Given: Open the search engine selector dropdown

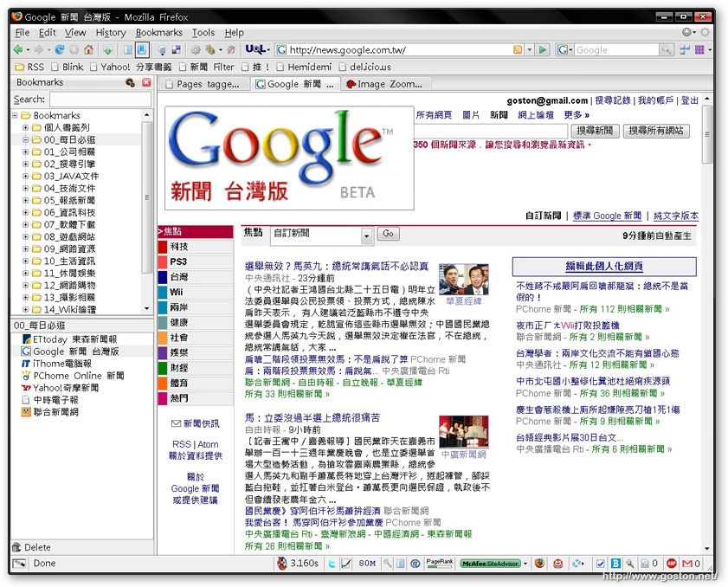Looking at the screenshot, I should (565, 49).
